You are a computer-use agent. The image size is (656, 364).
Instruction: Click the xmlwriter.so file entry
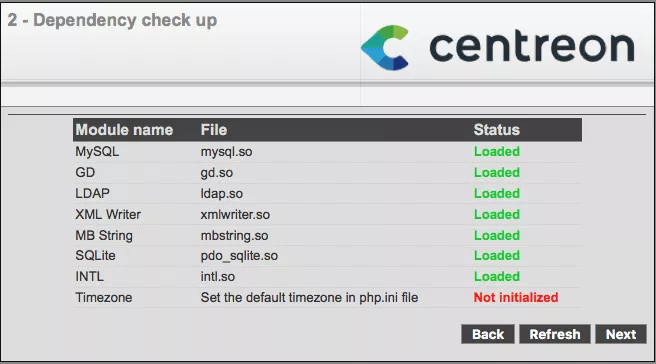coord(235,215)
